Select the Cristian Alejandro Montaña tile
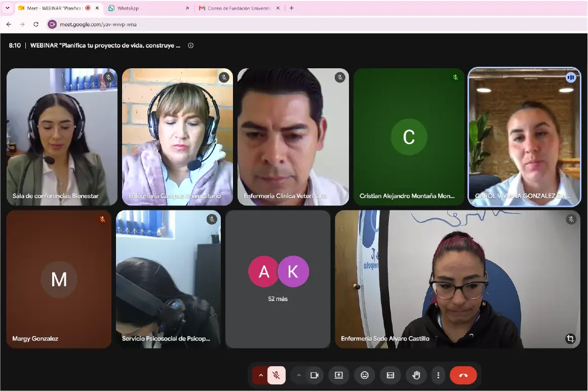Screen dimensions: 588x391 tap(409, 137)
